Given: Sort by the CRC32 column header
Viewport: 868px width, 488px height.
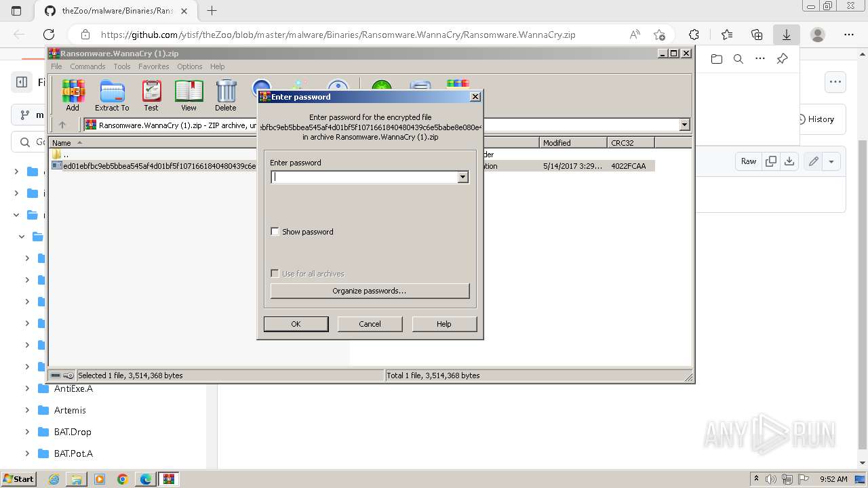Looking at the screenshot, I should [631, 143].
